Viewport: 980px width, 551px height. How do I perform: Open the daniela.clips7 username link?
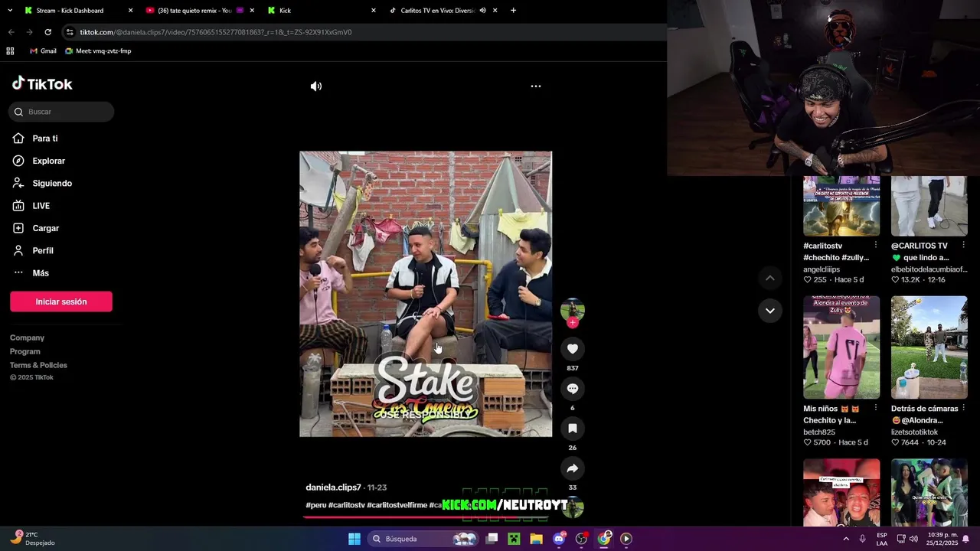click(333, 487)
